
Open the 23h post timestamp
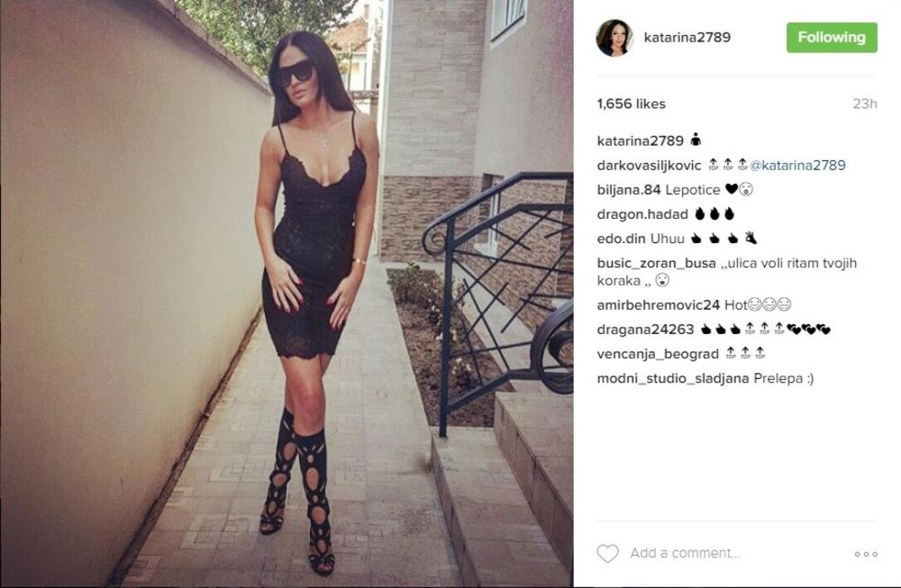coord(864,104)
